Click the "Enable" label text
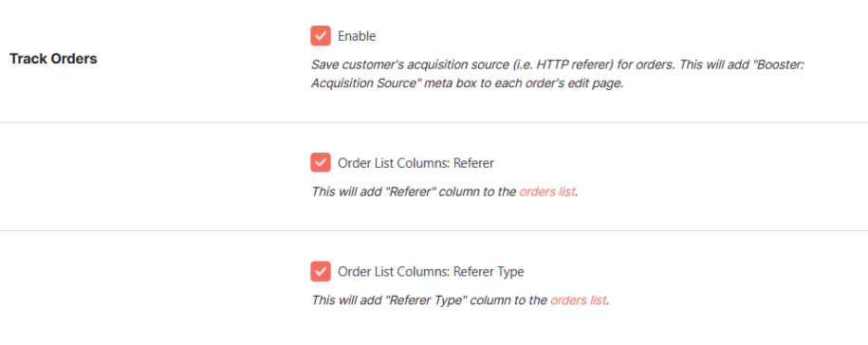This screenshot has width=868, height=345. (357, 36)
